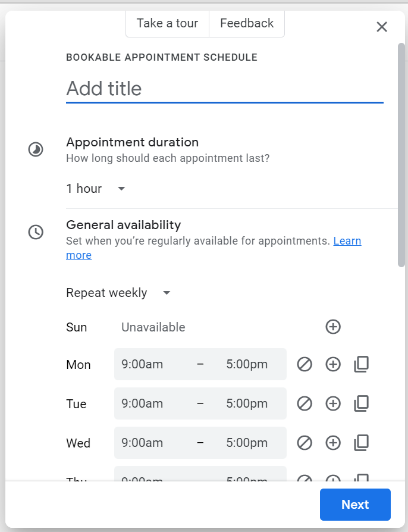The height and width of the screenshot is (532, 408).
Task: Select the Take a tour option
Action: [x=167, y=23]
